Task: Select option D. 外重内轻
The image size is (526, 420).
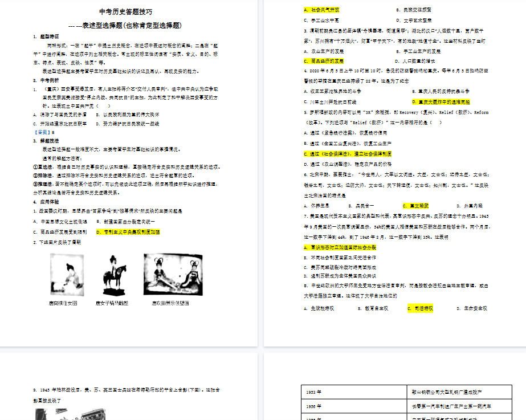Action: (470, 206)
